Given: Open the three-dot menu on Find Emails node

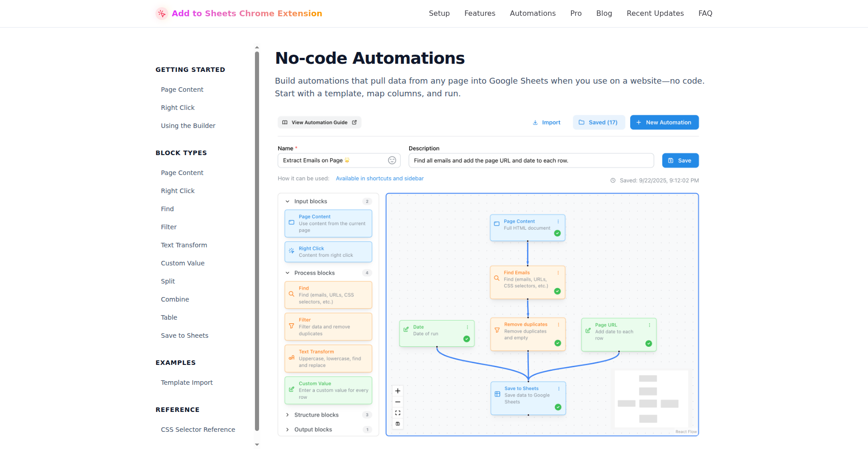Looking at the screenshot, I should pyautogui.click(x=558, y=273).
